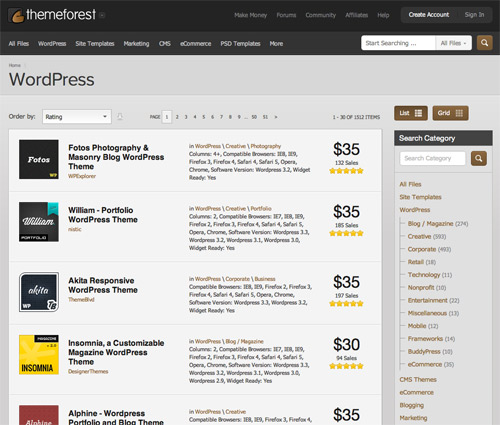
Task: Click the Create Account button
Action: (429, 15)
